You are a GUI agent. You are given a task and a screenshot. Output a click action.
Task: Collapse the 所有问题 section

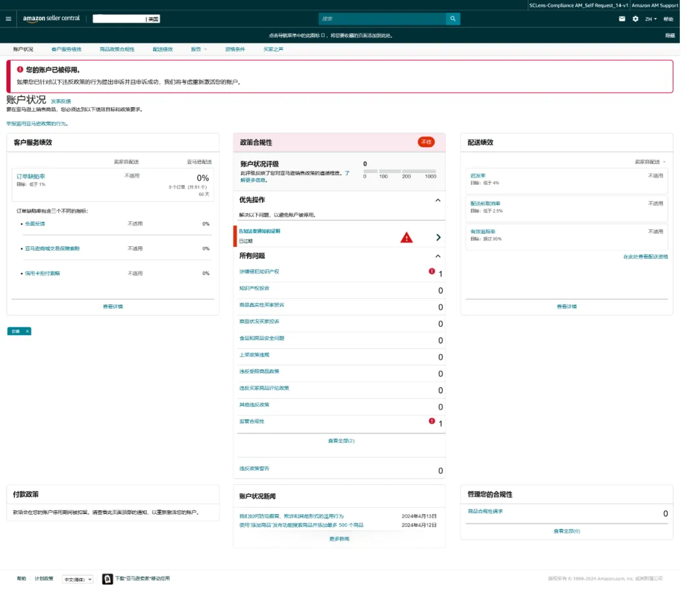(437, 256)
